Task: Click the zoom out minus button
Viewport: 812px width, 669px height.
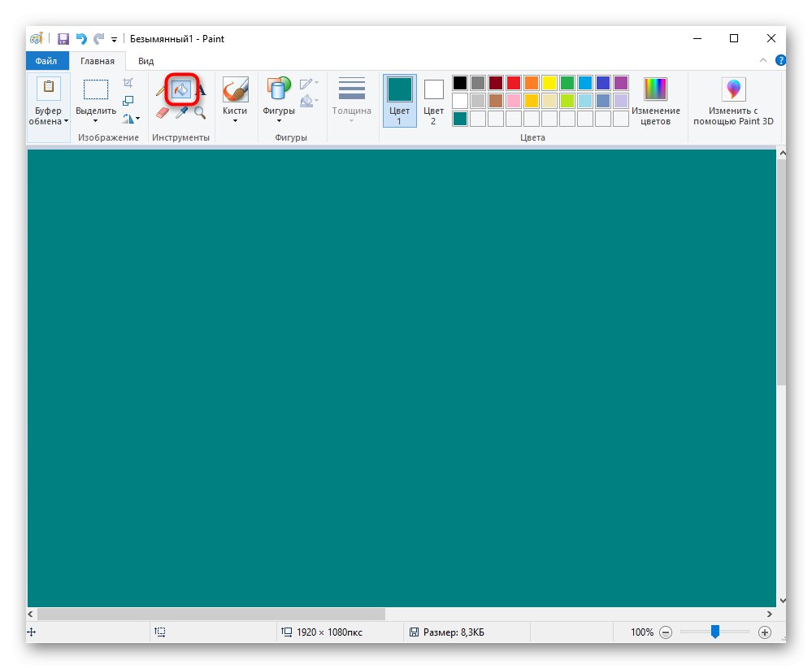Action: tap(666, 632)
